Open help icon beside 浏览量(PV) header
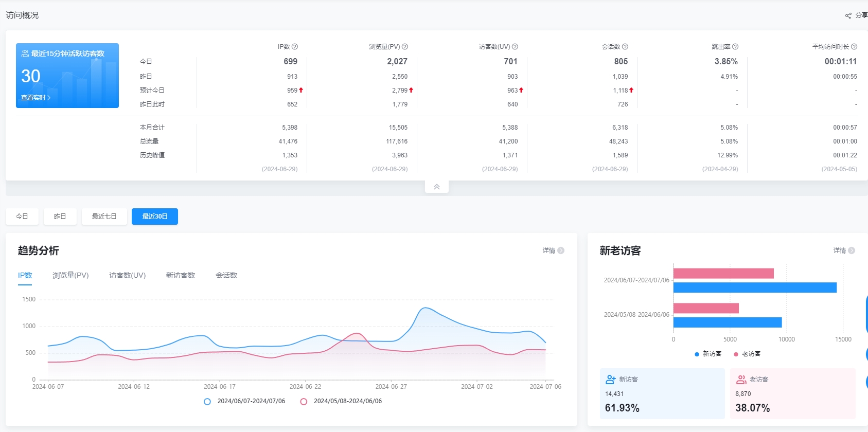This screenshot has height=432, width=868. [x=405, y=47]
